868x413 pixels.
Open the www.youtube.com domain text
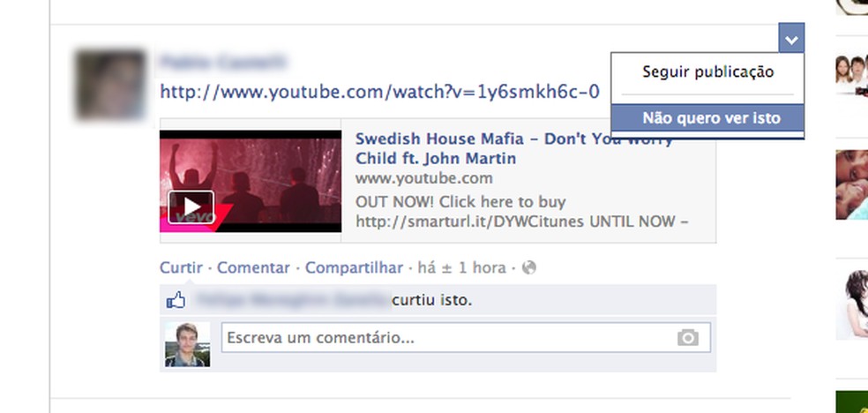pyautogui.click(x=424, y=178)
